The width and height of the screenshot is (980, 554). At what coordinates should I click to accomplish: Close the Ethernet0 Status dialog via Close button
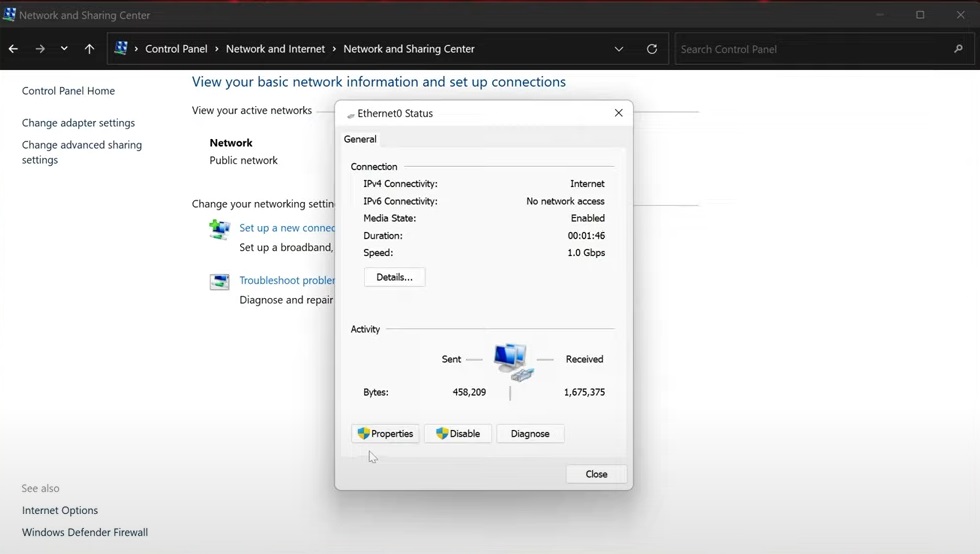click(596, 474)
